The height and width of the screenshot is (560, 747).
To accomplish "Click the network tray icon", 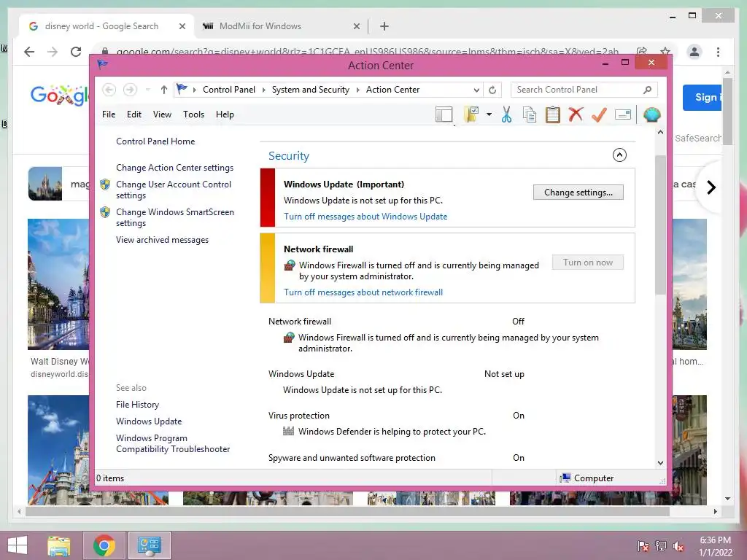I will (661, 545).
